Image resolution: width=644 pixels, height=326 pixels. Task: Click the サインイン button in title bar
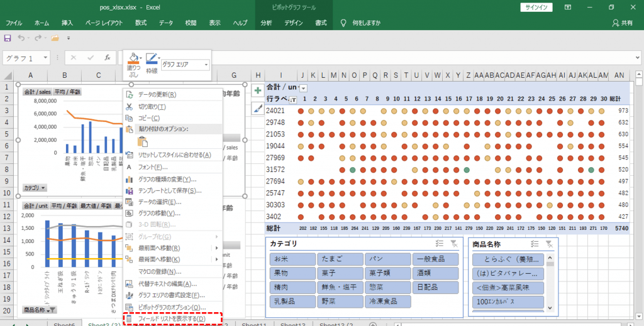(536, 8)
